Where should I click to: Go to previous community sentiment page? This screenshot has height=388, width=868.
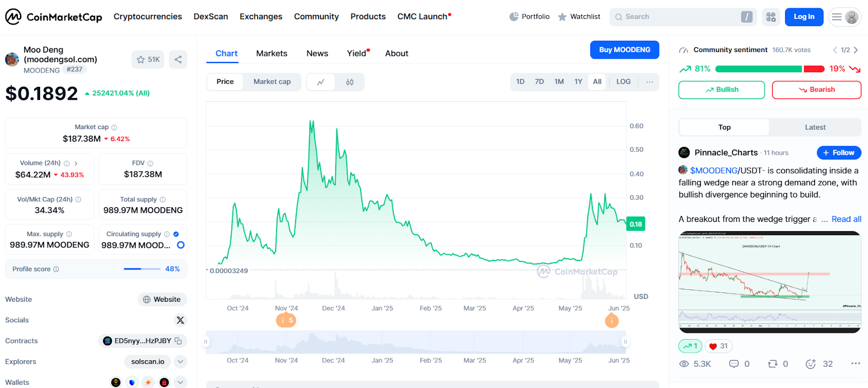click(x=835, y=50)
